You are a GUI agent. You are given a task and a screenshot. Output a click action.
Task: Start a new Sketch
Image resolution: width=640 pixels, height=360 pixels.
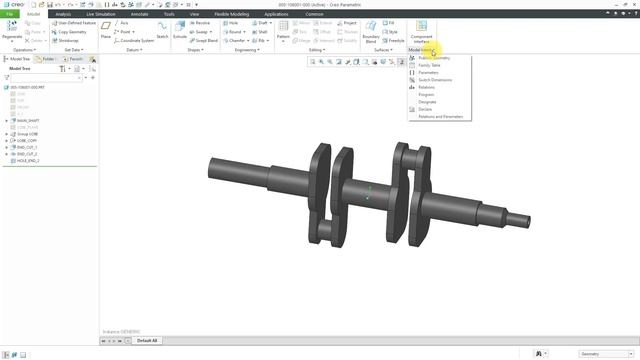[x=162, y=30]
